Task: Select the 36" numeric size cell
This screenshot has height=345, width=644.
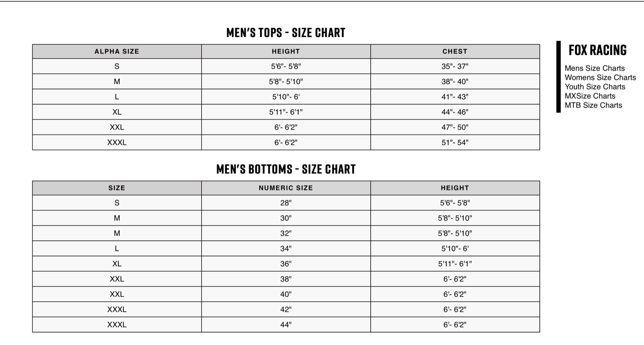Action: point(286,264)
